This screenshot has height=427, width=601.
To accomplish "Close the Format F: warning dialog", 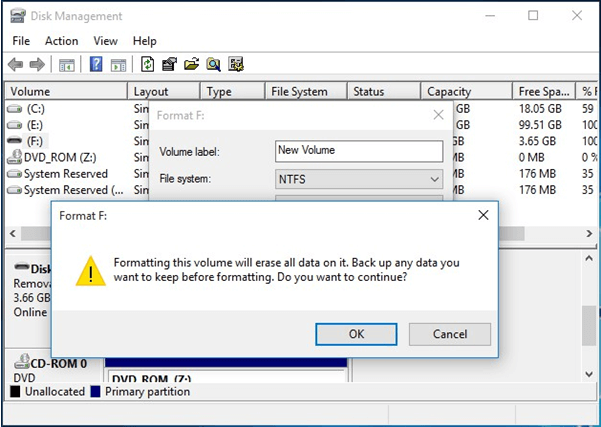I will click(x=483, y=215).
